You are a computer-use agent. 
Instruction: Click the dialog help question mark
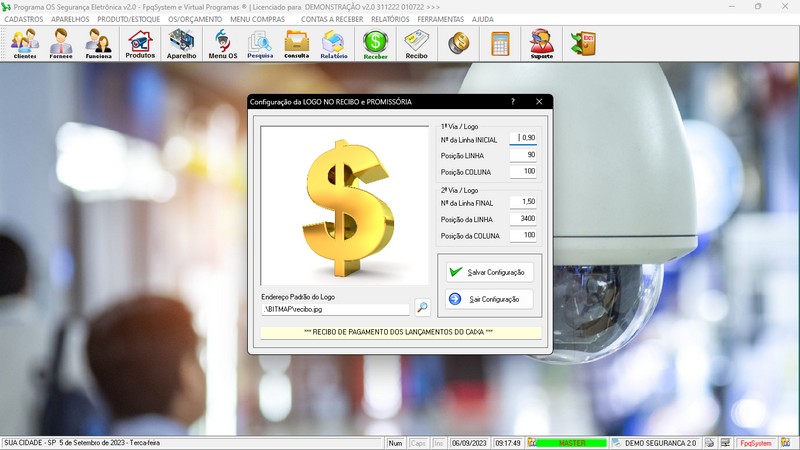(x=513, y=102)
